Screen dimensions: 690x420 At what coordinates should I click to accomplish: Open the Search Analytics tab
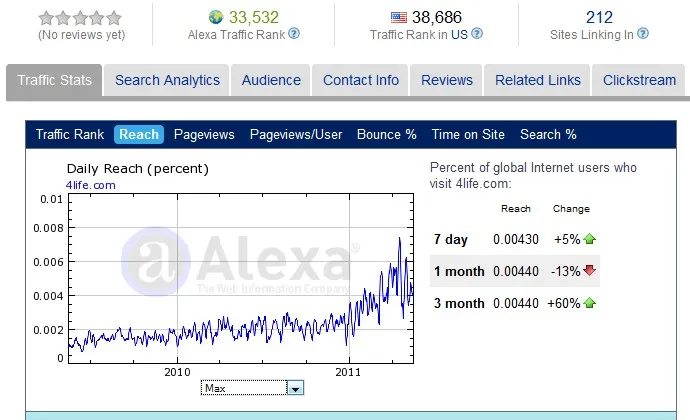point(167,80)
